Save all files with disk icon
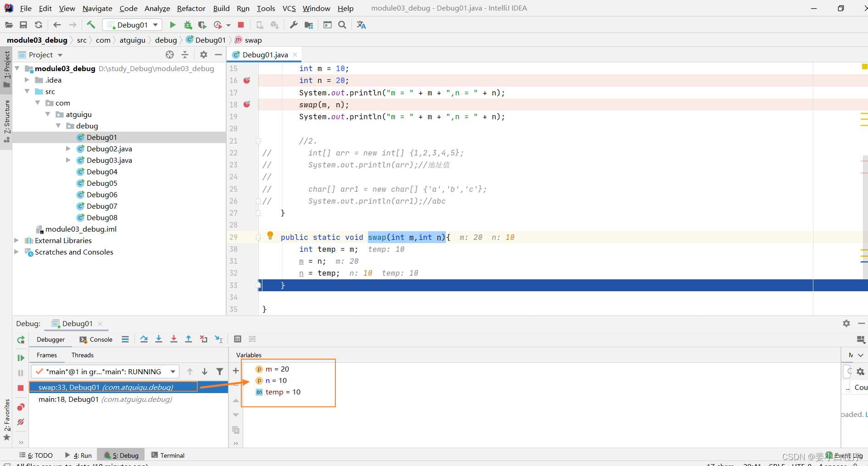 pos(23,25)
